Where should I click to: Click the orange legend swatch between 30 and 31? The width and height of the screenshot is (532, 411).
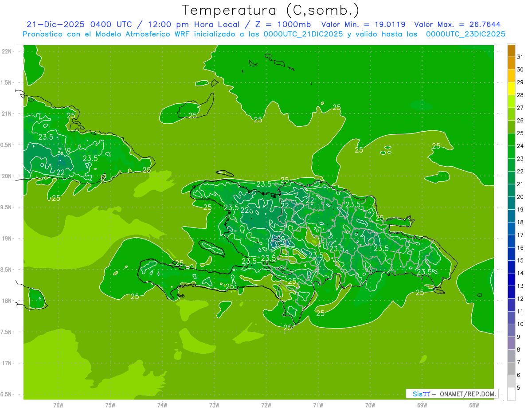point(511,63)
